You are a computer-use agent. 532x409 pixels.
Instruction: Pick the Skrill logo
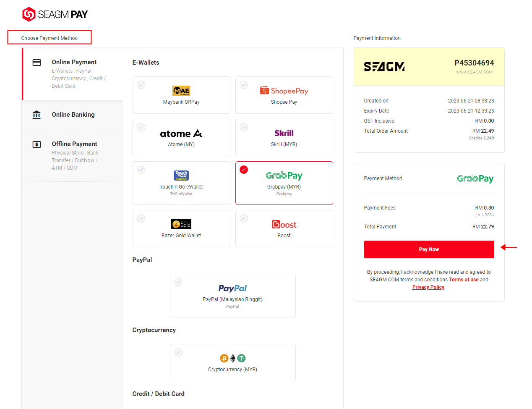click(x=284, y=133)
